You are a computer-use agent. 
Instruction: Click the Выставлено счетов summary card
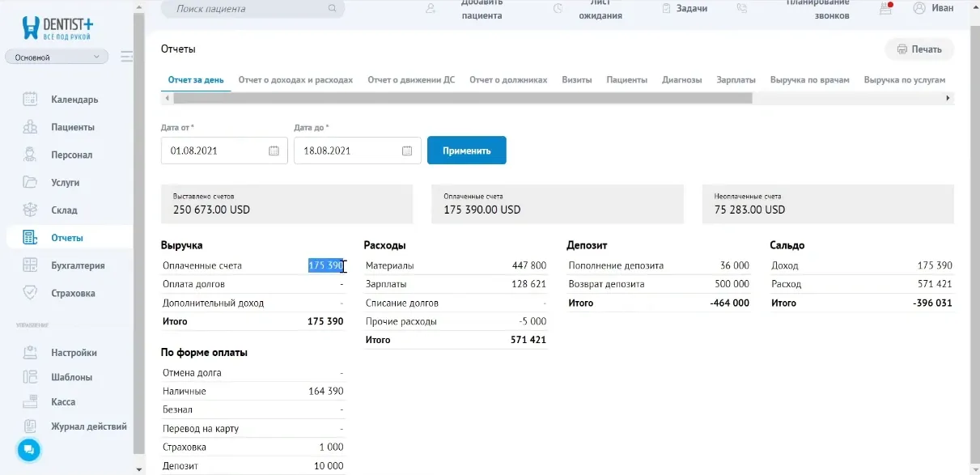(x=287, y=204)
